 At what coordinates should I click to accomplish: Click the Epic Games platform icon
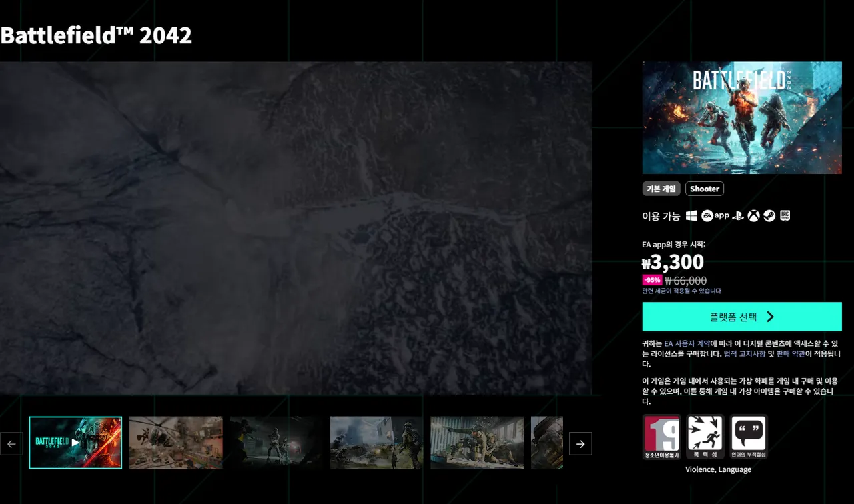785,216
